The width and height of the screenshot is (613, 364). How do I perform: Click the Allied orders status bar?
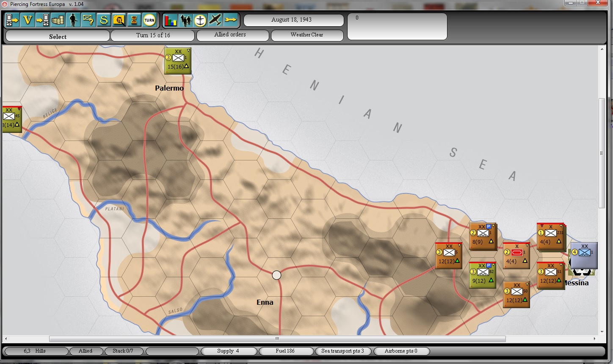[x=233, y=36]
